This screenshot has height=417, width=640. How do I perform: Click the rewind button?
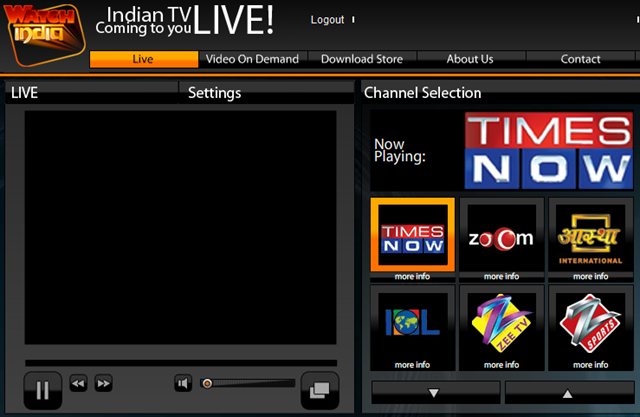[79, 383]
